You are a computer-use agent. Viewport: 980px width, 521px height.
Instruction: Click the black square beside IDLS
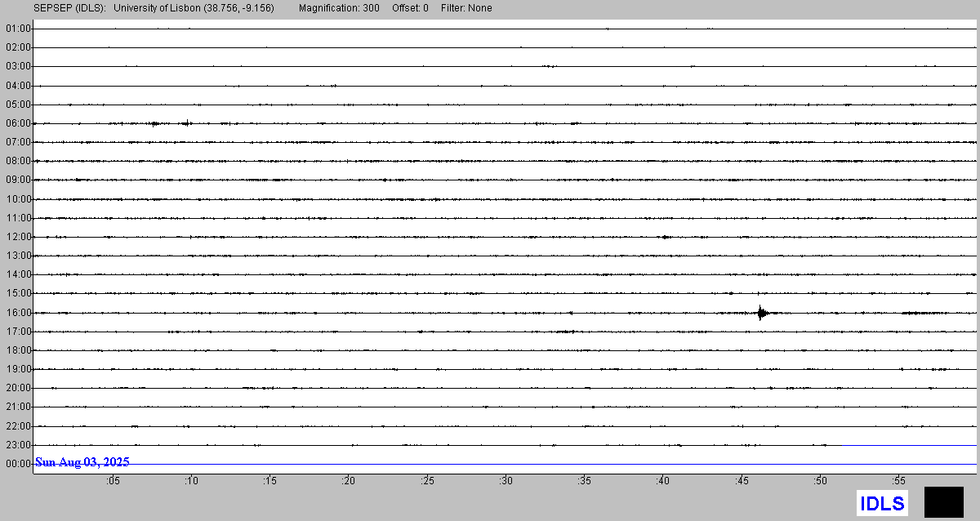[944, 502]
